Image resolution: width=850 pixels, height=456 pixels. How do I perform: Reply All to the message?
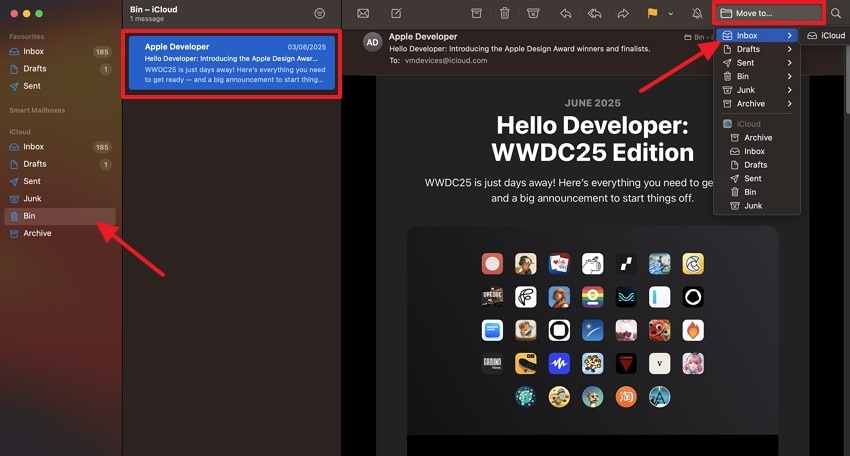[594, 14]
